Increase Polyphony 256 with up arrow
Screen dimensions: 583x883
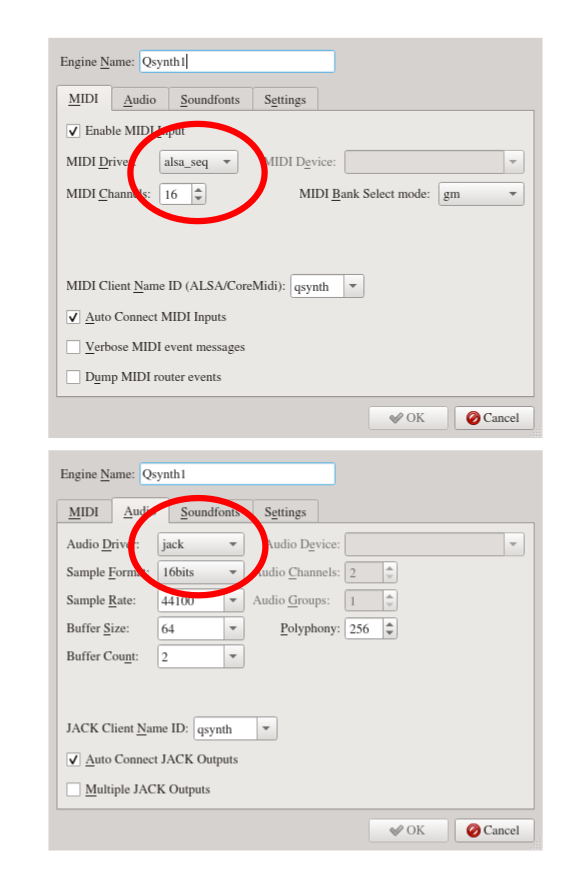390,624
